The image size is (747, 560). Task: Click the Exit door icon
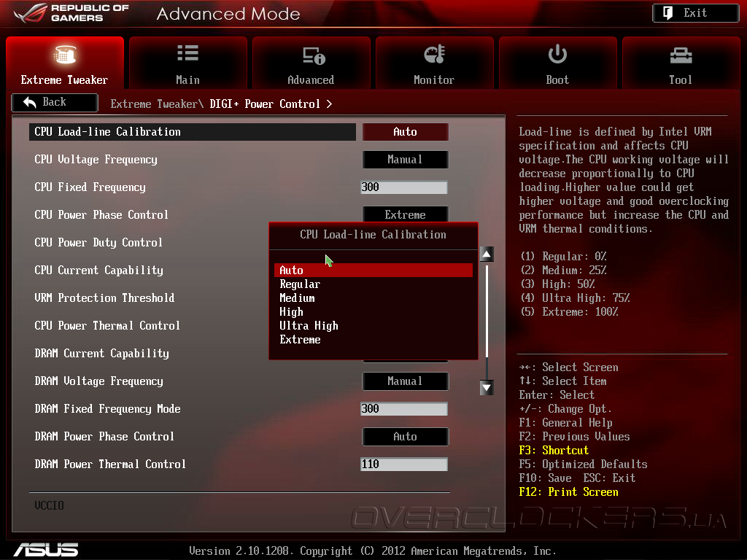tap(668, 13)
